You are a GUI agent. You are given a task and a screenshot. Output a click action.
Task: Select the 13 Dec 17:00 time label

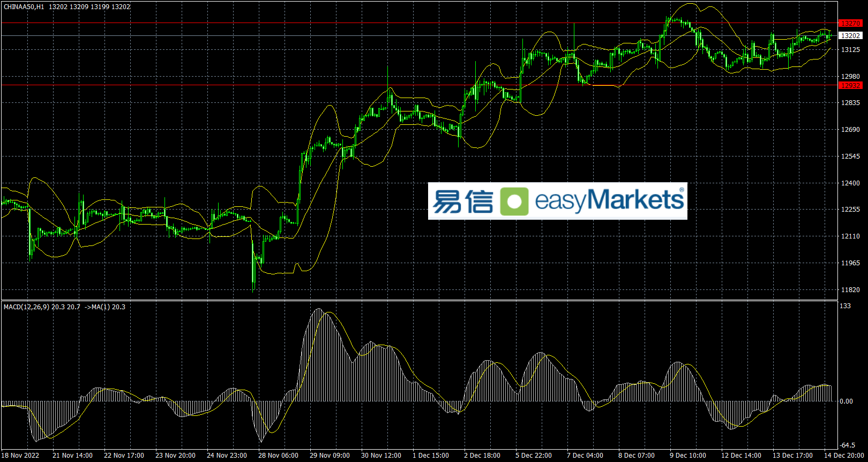[792, 456]
